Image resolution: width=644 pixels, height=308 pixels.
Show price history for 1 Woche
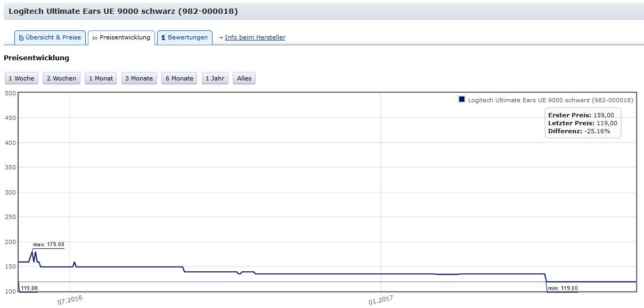(21, 78)
